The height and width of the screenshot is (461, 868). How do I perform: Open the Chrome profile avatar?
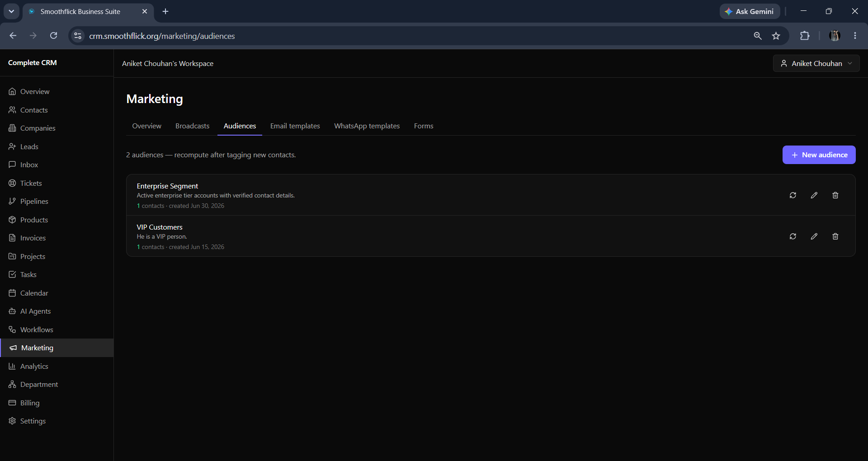(x=835, y=36)
